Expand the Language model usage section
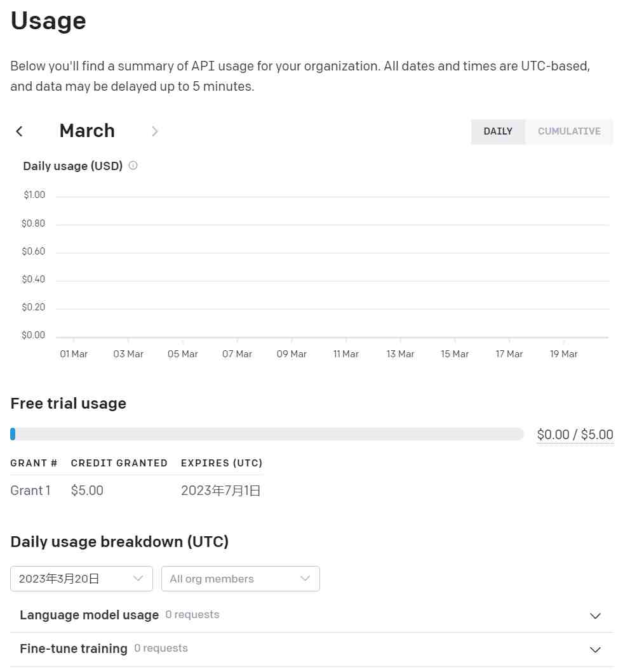 (x=89, y=615)
